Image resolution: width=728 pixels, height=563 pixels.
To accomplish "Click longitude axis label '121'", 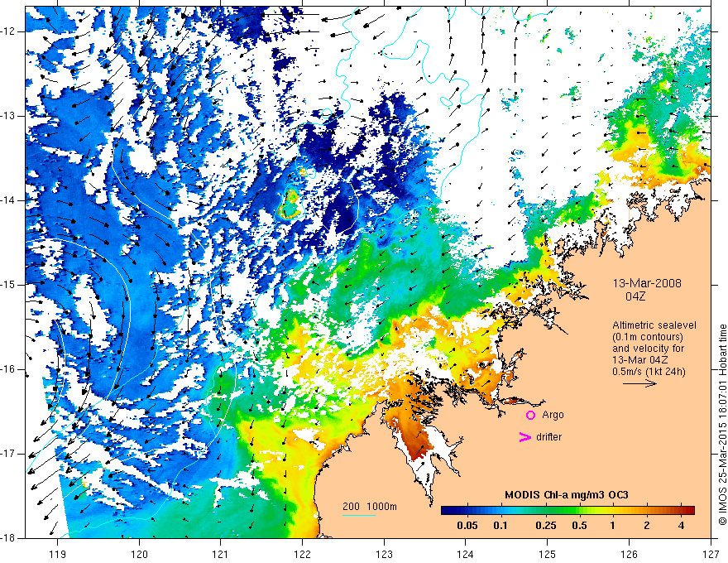I will point(220,554).
